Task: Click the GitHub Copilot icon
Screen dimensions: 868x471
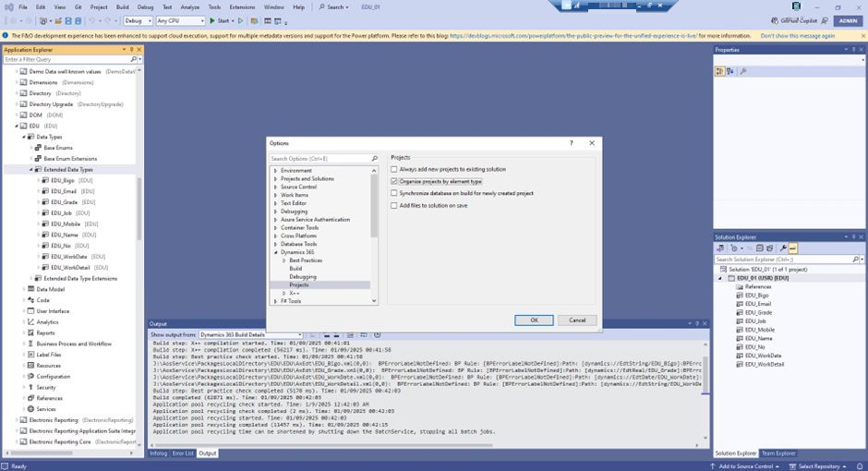Action: 775,21
